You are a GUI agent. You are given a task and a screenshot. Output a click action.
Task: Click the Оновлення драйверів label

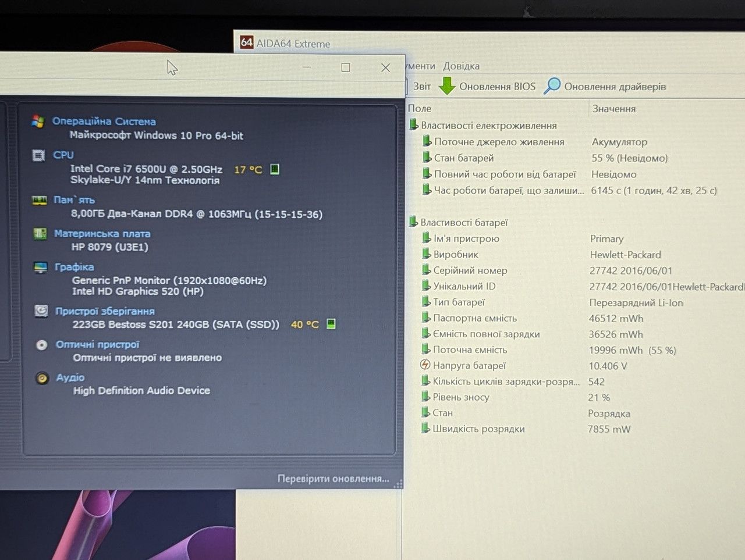click(615, 87)
